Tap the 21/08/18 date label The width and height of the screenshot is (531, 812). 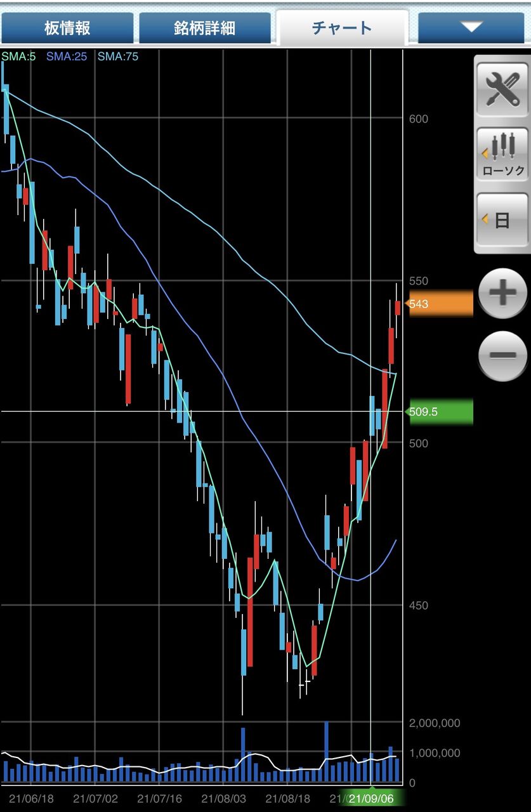tap(288, 798)
